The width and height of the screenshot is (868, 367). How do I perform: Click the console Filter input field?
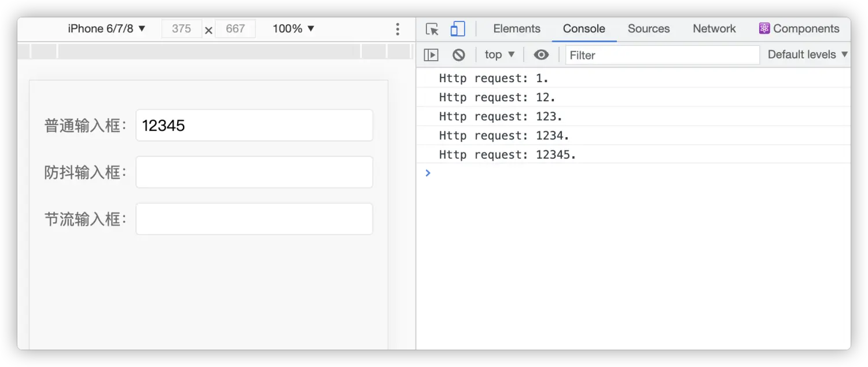point(662,55)
